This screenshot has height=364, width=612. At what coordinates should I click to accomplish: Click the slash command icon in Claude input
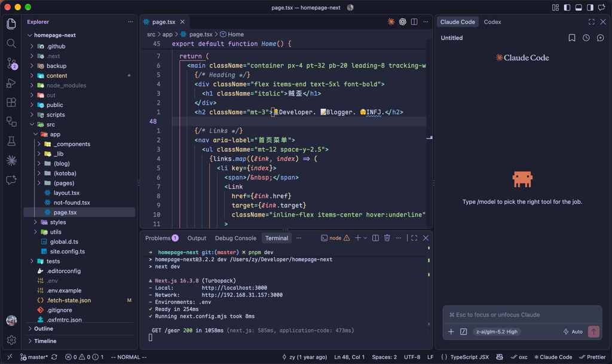[x=463, y=332]
